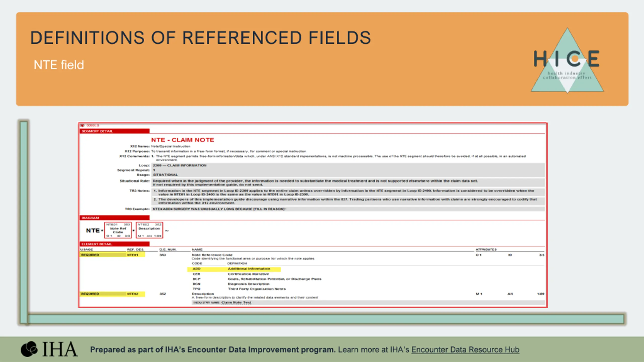Click 'Third Party Organization Notes' text
The image size is (644, 362).
coord(257,289)
